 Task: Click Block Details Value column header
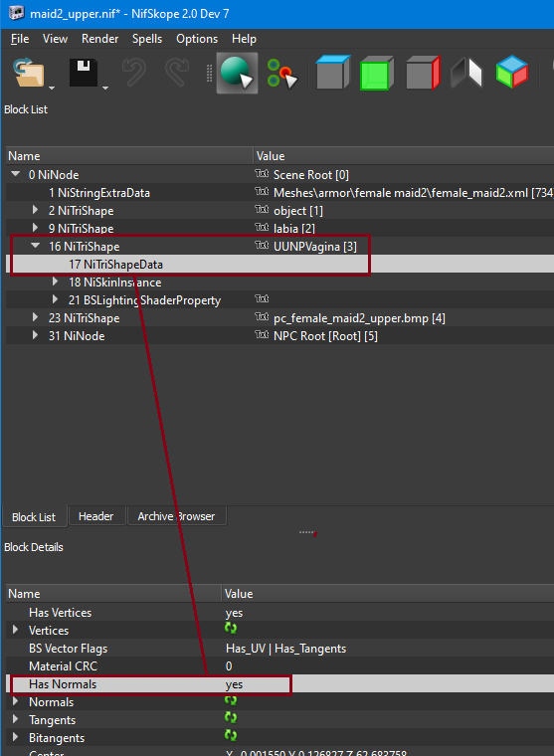coord(388,594)
